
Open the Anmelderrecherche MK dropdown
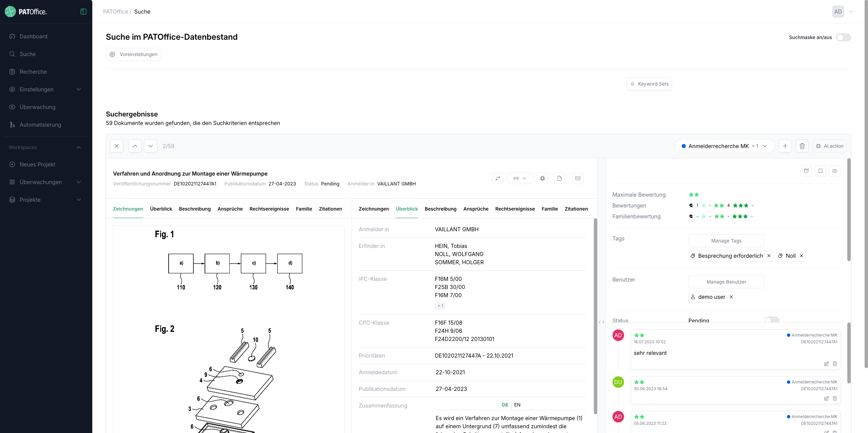pyautogui.click(x=724, y=146)
